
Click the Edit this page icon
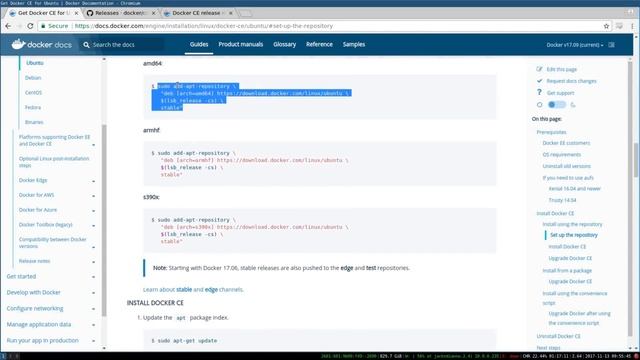(539, 69)
